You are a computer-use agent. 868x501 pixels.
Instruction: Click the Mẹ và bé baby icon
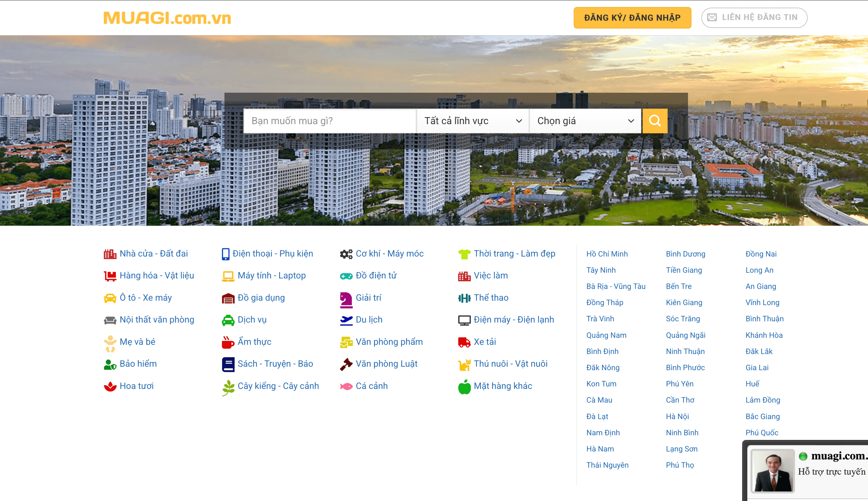(x=110, y=344)
